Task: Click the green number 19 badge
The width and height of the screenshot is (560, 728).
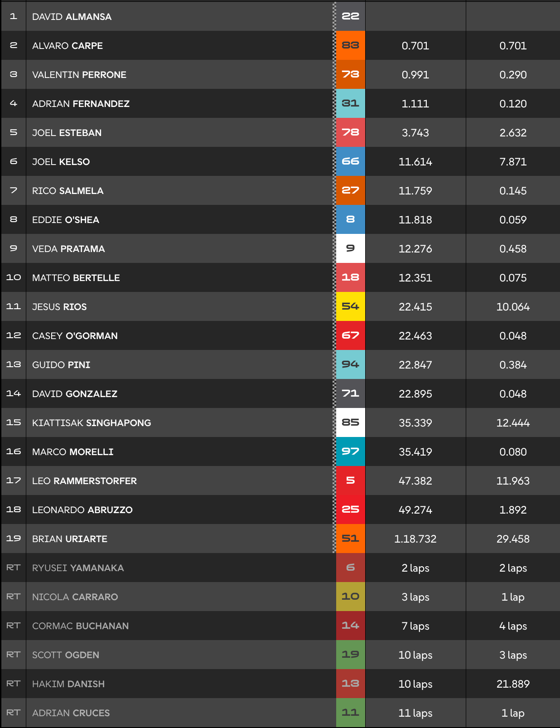Action: tap(350, 655)
